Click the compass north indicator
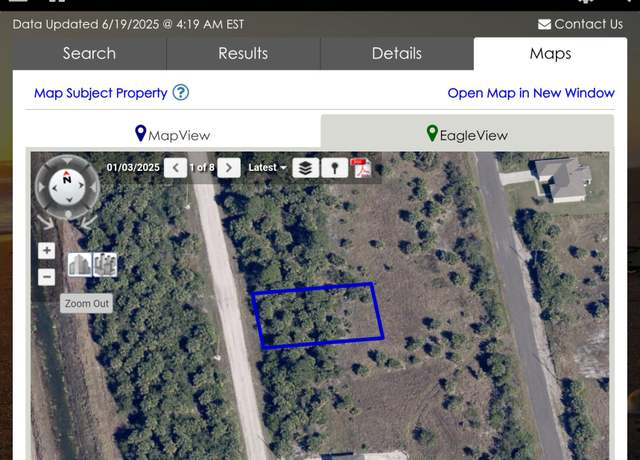This screenshot has width=640, height=460. pos(67,178)
